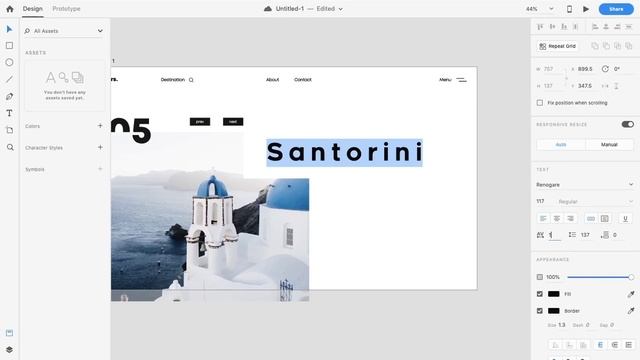
Task: Click the Intersect boolean operation icon
Action: (618, 46)
